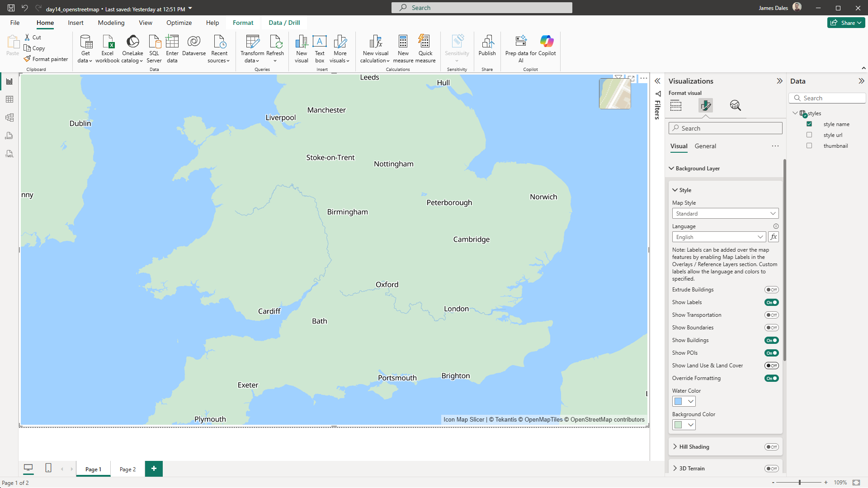Select the Build visual icon
Image resolution: width=868 pixels, height=488 pixels.
coord(675,105)
